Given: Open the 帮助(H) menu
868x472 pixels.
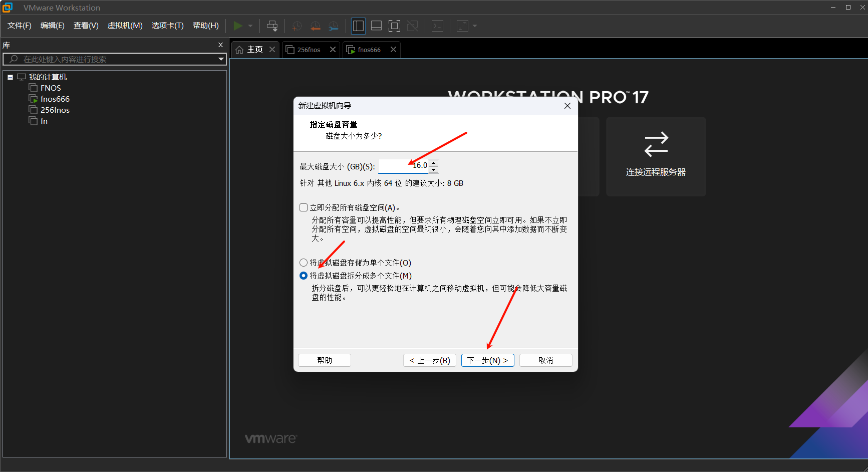Looking at the screenshot, I should (206, 26).
